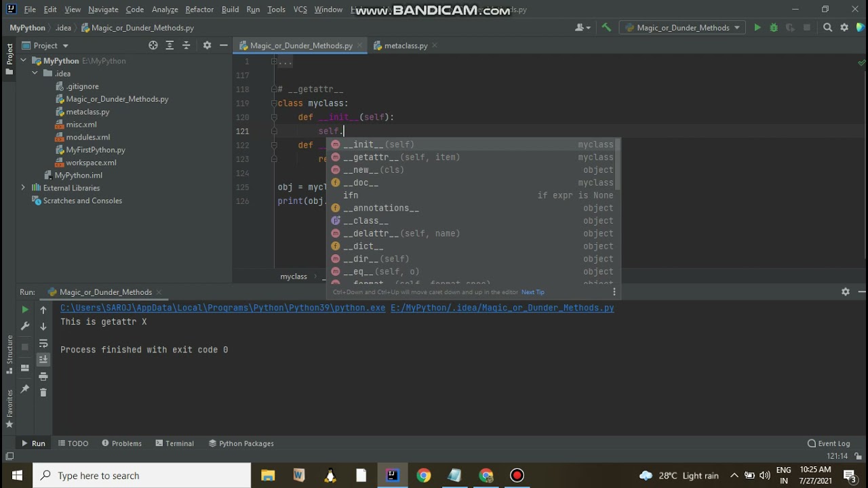Screen dimensions: 868x488
Task: Select opened file locate target icon in Project panel
Action: (x=153, y=45)
